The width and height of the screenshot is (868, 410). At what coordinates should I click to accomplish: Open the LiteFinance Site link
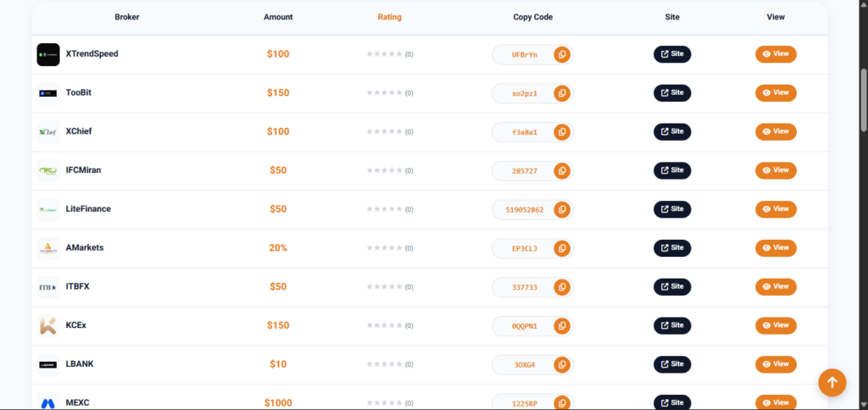(x=672, y=209)
